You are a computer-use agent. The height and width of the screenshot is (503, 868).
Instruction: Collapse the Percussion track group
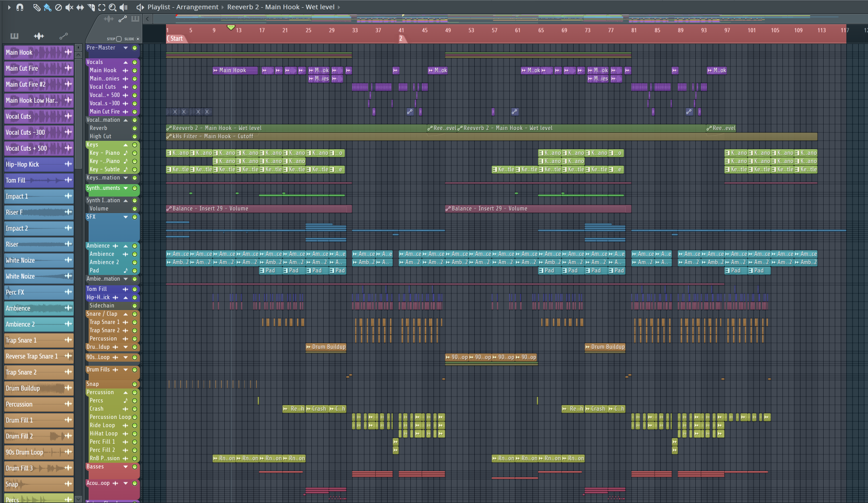[125, 393]
